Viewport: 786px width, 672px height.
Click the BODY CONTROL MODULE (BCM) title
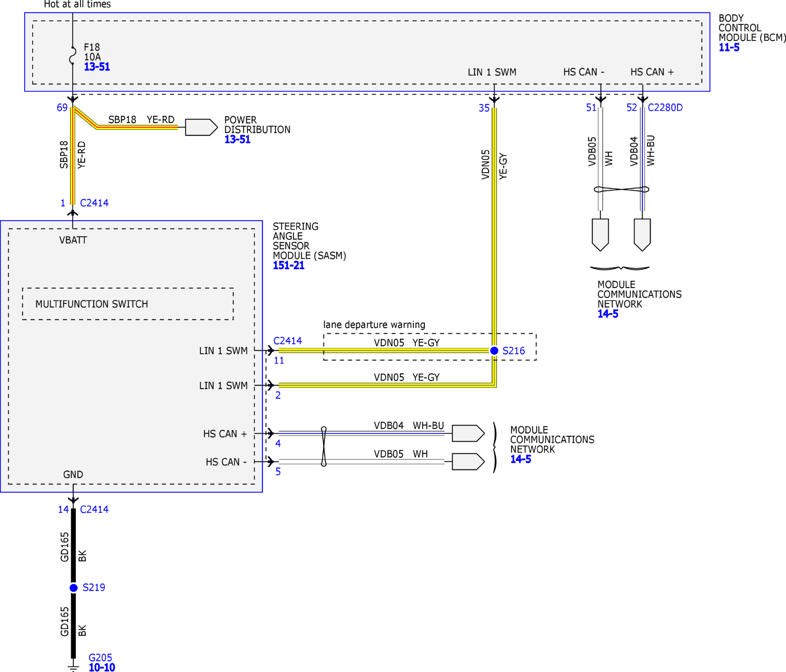(x=752, y=28)
